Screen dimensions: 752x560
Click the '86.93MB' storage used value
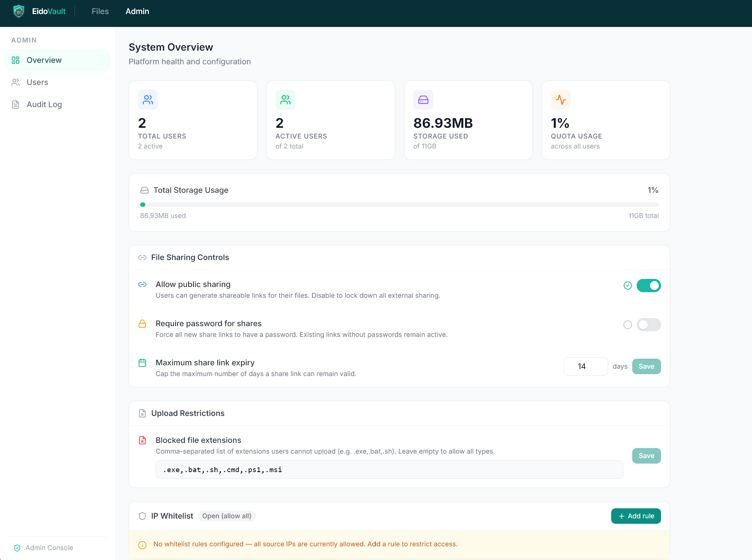point(443,123)
